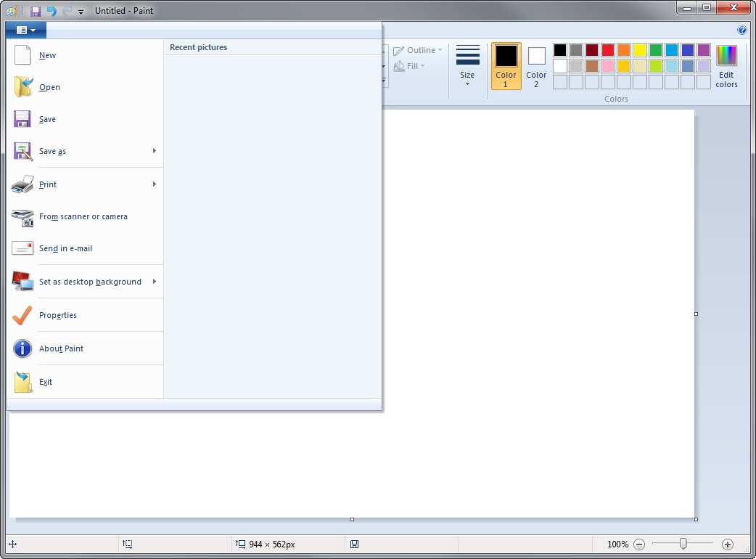
Task: Expand Set as desktop background submenu arrow
Action: (155, 281)
